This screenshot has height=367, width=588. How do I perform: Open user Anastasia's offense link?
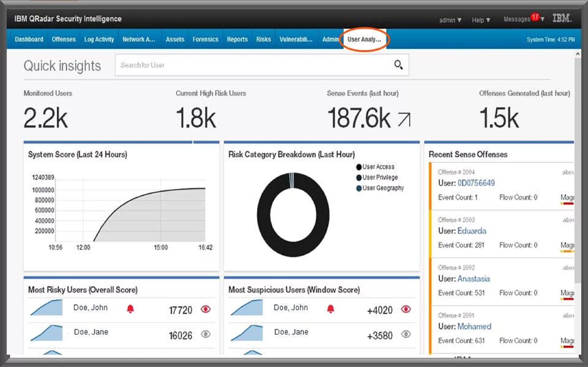pyautogui.click(x=473, y=279)
